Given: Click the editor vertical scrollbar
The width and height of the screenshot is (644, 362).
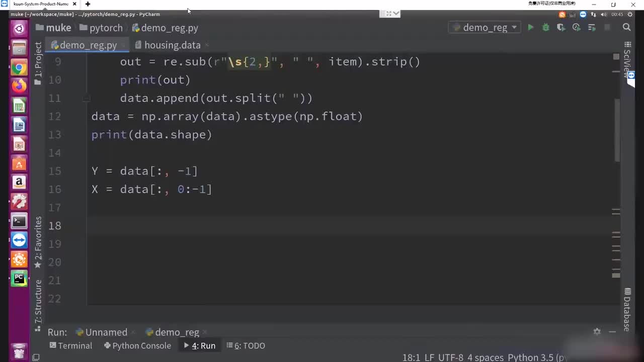Looking at the screenshot, I should (616, 130).
